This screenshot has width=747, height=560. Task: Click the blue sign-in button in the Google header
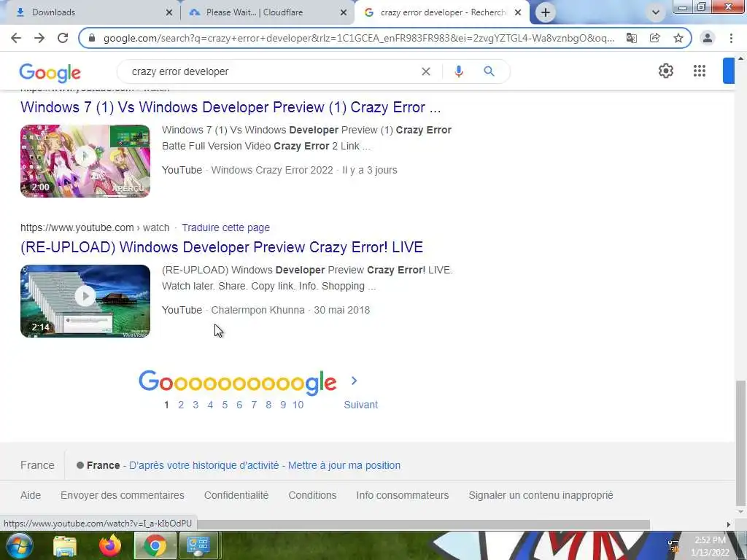click(x=729, y=71)
